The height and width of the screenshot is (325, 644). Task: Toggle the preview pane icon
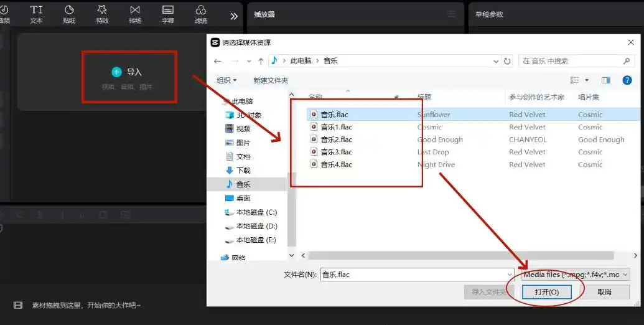606,80
